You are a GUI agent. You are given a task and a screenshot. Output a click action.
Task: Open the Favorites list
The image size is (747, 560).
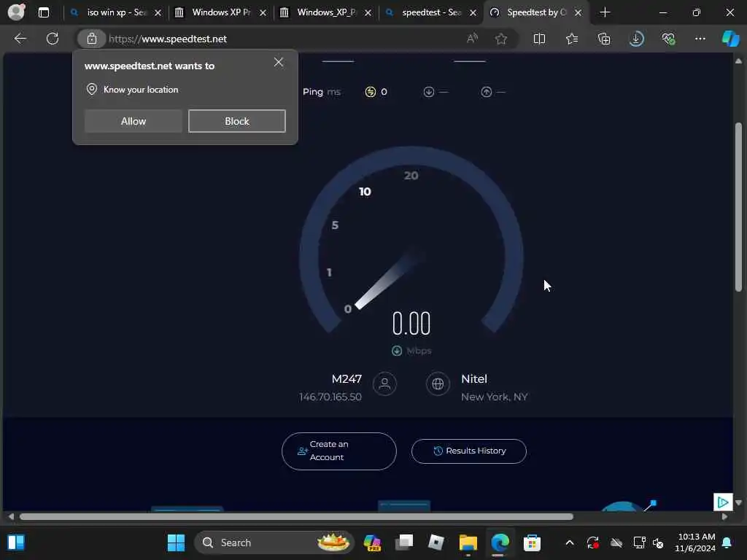tap(572, 39)
